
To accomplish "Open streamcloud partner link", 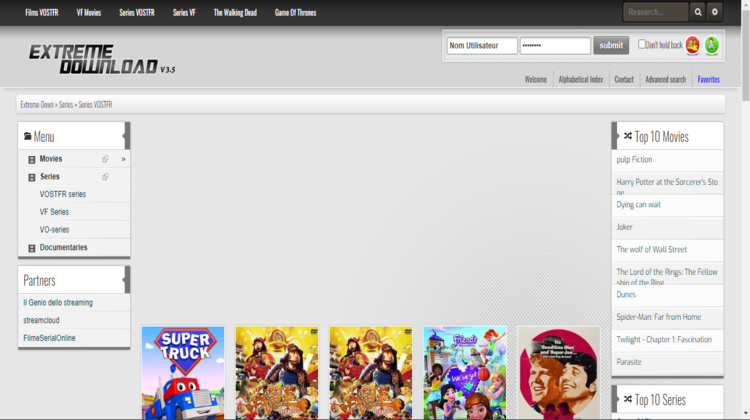I will 41,321.
